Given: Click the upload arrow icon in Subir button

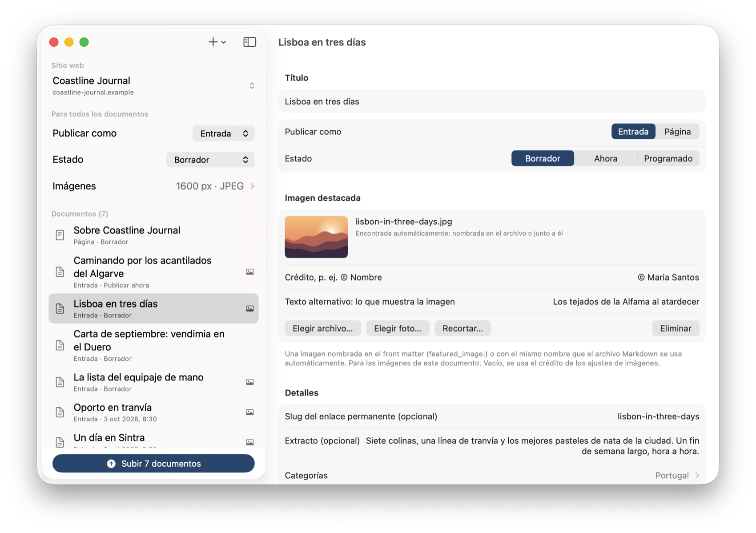Looking at the screenshot, I should click(x=111, y=464).
